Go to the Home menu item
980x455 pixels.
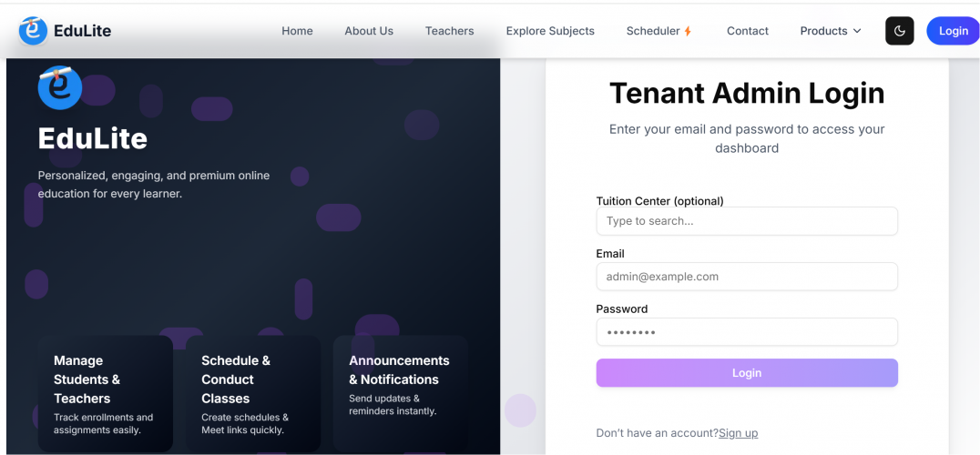(x=297, y=31)
